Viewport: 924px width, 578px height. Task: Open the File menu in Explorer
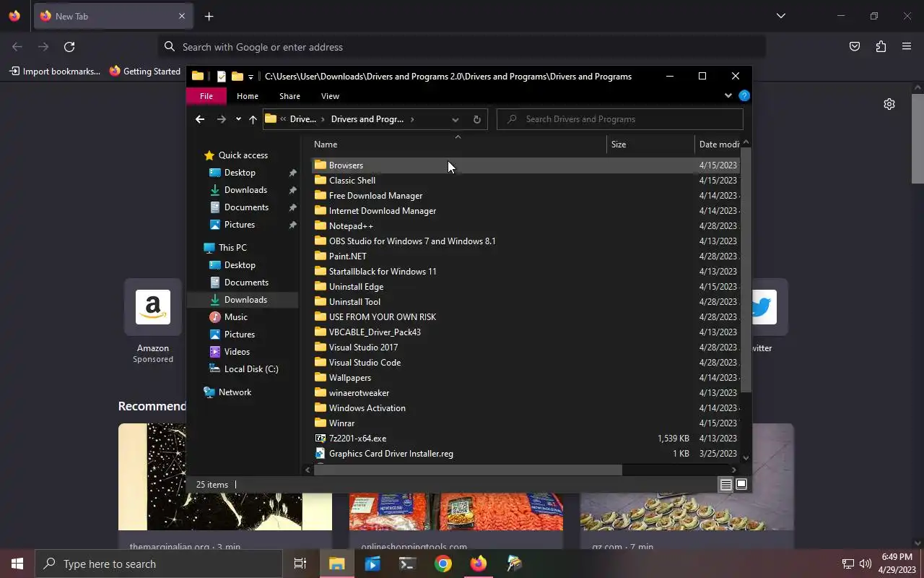tap(206, 96)
